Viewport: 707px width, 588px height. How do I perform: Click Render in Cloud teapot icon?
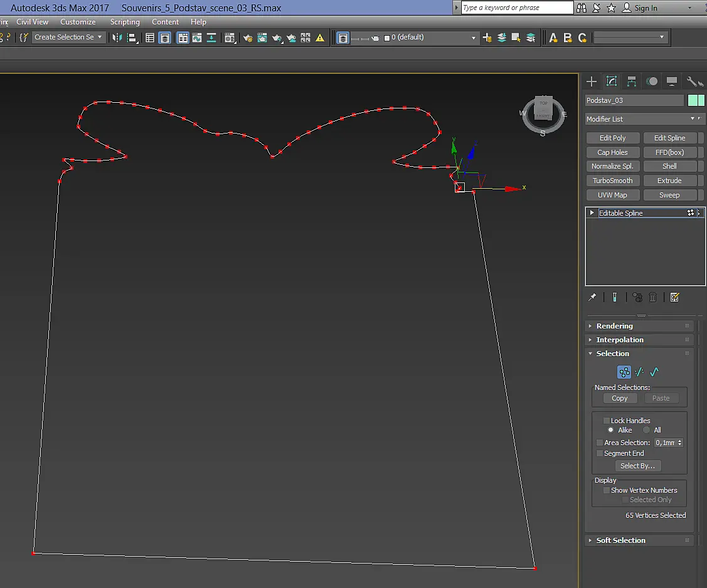pos(291,38)
